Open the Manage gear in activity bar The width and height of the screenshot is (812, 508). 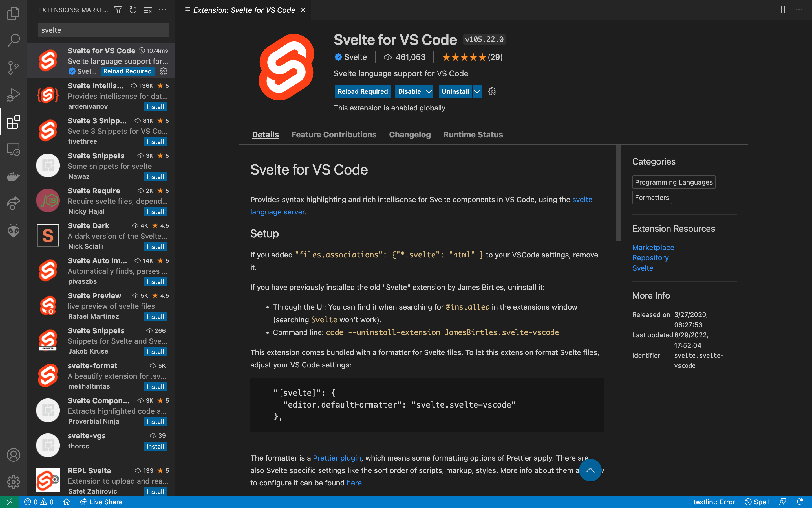[x=14, y=482]
